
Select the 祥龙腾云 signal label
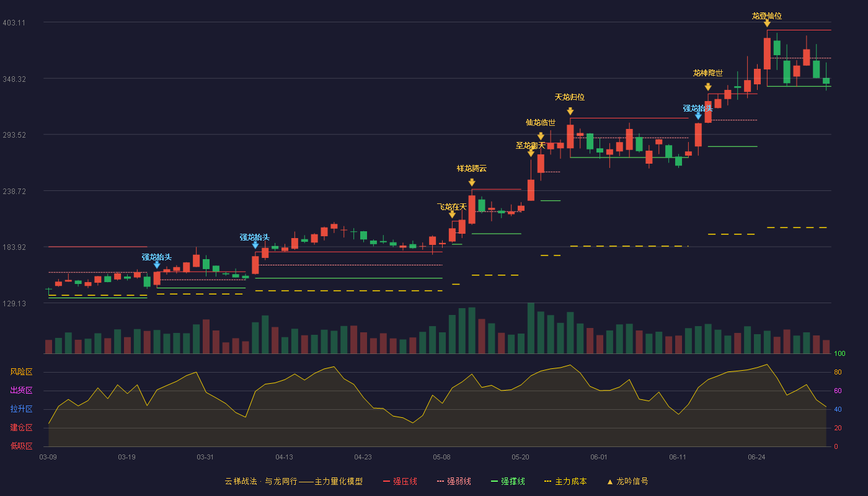[472, 169]
